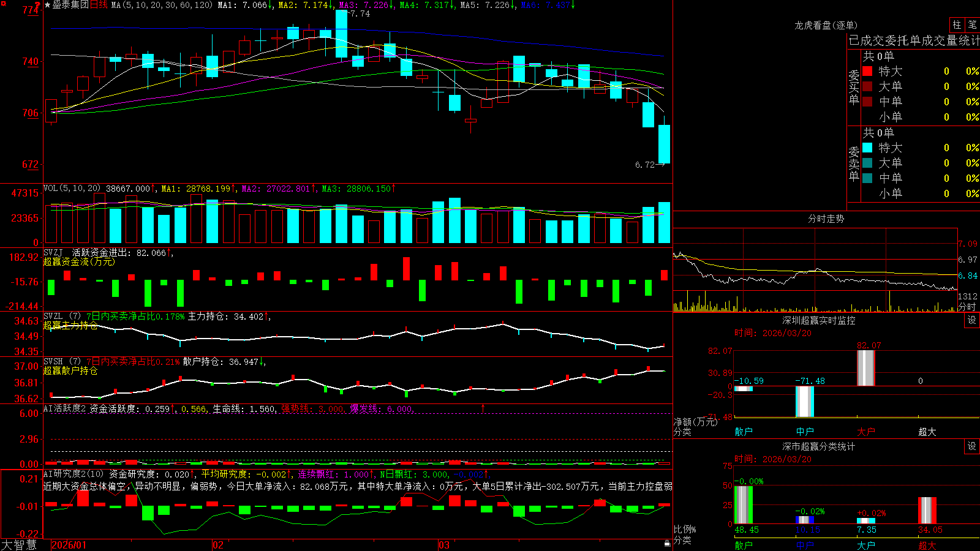Open AI活跃度2 indicator label
Image resolution: width=980 pixels, height=551 pixels.
[64, 408]
